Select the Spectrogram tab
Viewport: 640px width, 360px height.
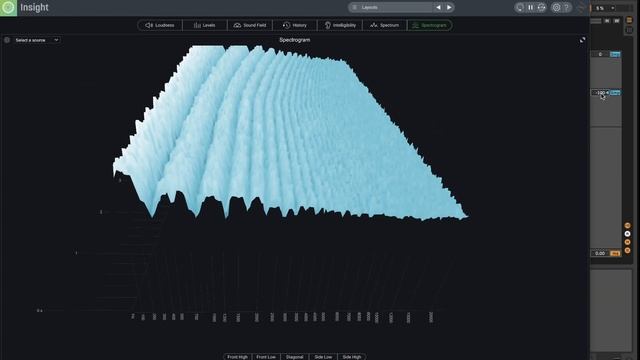[429, 25]
